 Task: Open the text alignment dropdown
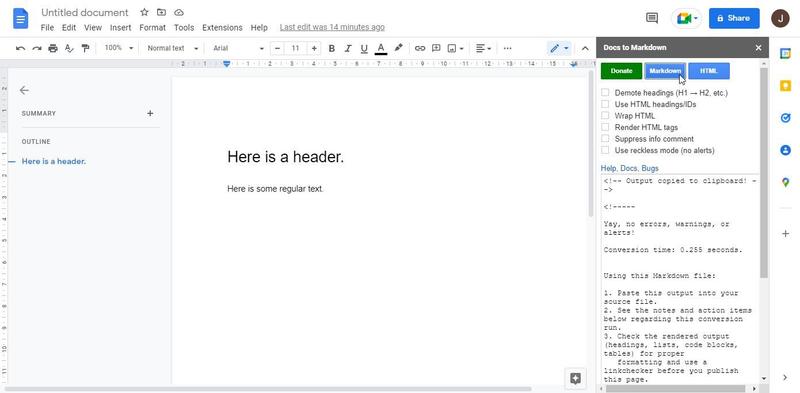[484, 48]
